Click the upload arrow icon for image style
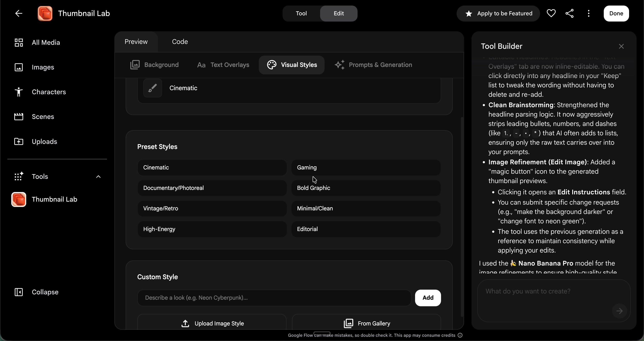Image resolution: width=644 pixels, height=341 pixels. point(185,324)
